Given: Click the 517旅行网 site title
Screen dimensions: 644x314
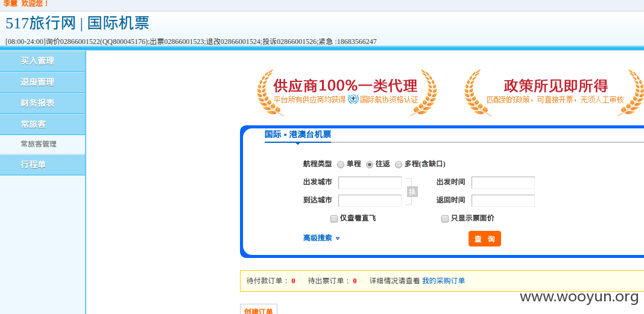Looking at the screenshot, I should click(40, 24).
